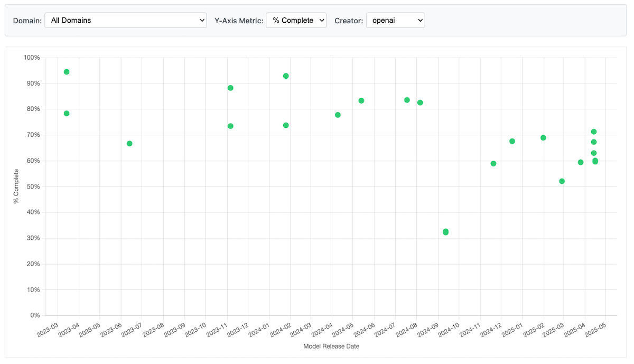Click the November 2024 point near 59%
Screen dimensions: 634x364
(x=493, y=164)
